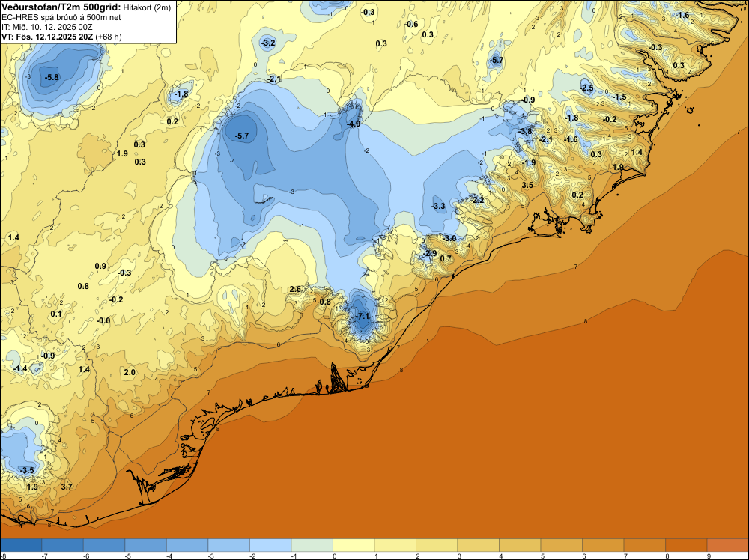Click the -3.3 temperature value on the map
This screenshot has width=749, height=560.
pos(438,206)
